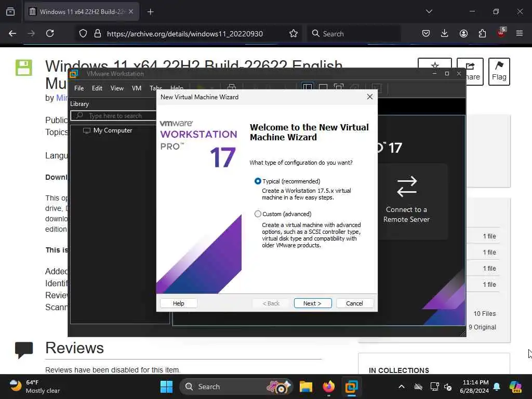This screenshot has width=532, height=399.
Task: Bookmark this page with the star icon
Action: point(294,34)
